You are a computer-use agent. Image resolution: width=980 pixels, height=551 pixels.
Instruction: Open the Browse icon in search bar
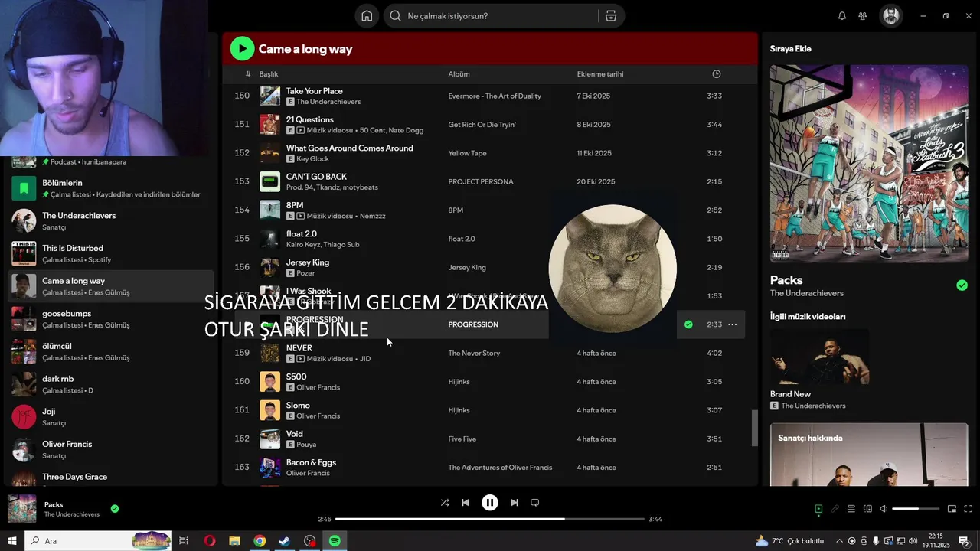[x=610, y=16]
